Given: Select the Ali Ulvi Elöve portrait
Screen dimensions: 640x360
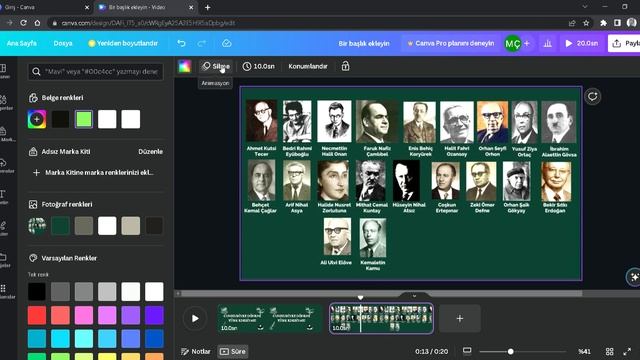Looking at the screenshot, I should (x=337, y=237).
